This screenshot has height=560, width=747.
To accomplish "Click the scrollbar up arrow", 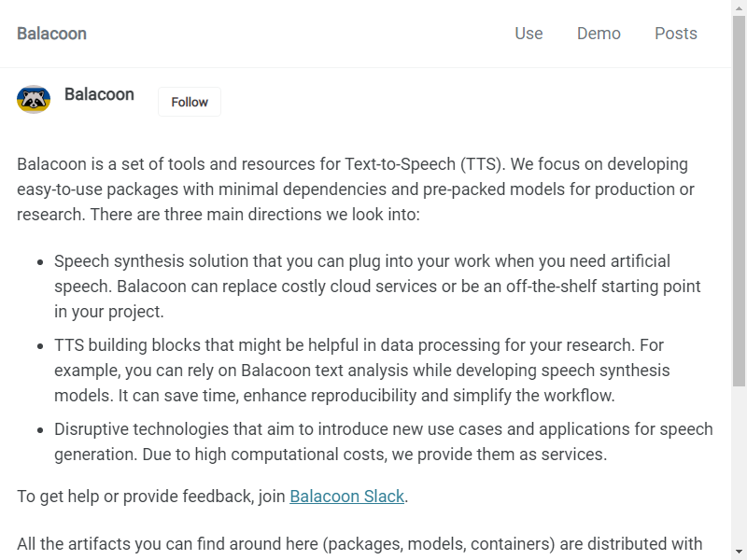I will point(739,7).
